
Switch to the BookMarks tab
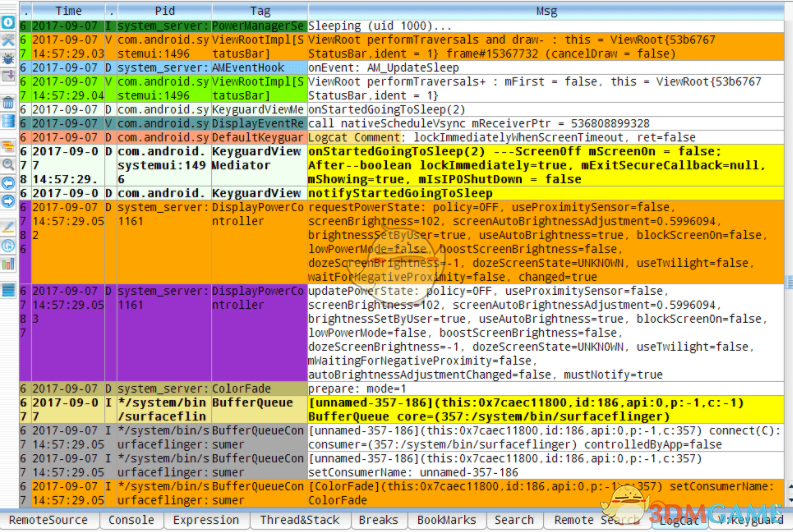pyautogui.click(x=447, y=520)
